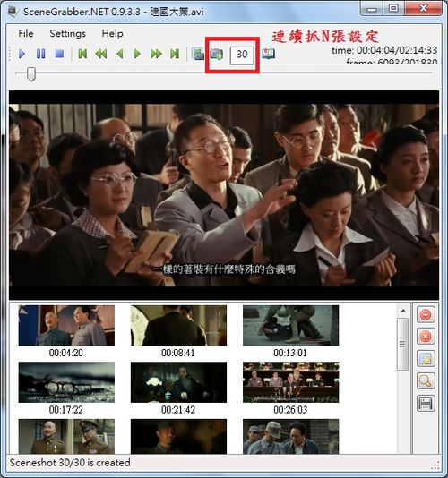Click the thumbnail list scrollbar up arrow
Screen dimensions: 448x478
[x=403, y=311]
